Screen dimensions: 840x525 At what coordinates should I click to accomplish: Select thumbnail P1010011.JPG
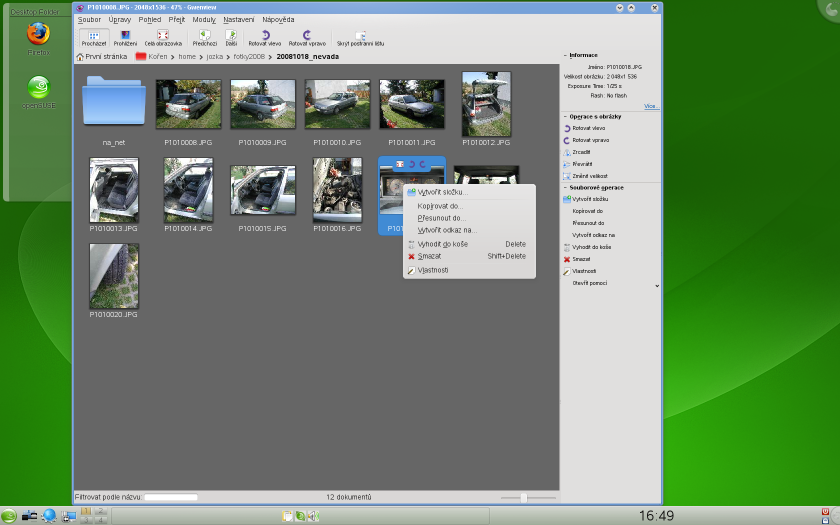[411, 104]
